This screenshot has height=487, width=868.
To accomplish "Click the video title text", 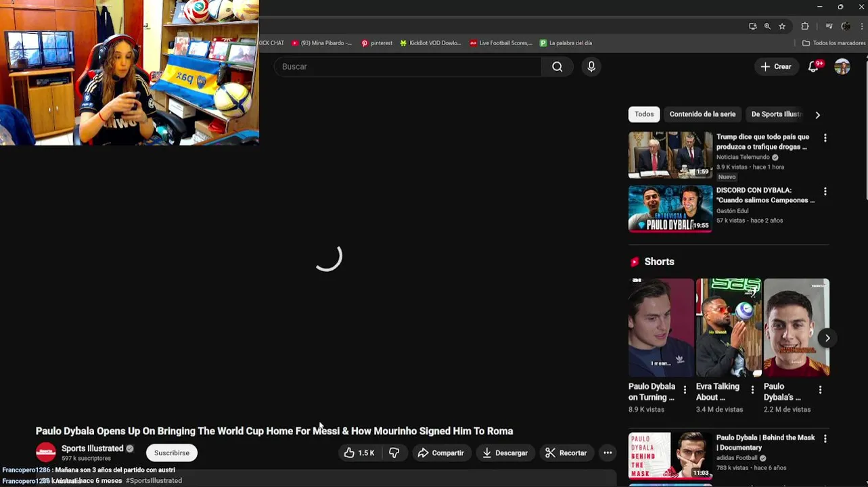I will pyautogui.click(x=274, y=431).
